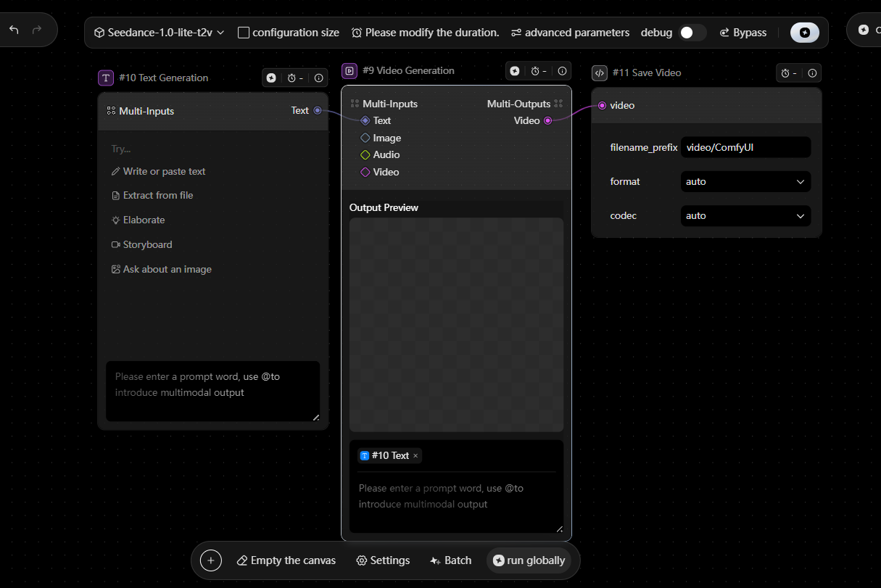This screenshot has width=881, height=588.
Task: Click the redo arrow icon
Action: coord(37,30)
